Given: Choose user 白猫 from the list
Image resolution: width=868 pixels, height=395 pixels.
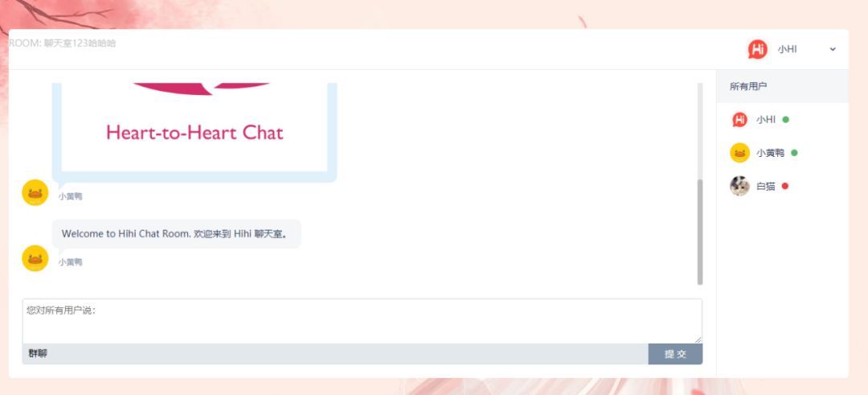Looking at the screenshot, I should pos(766,186).
